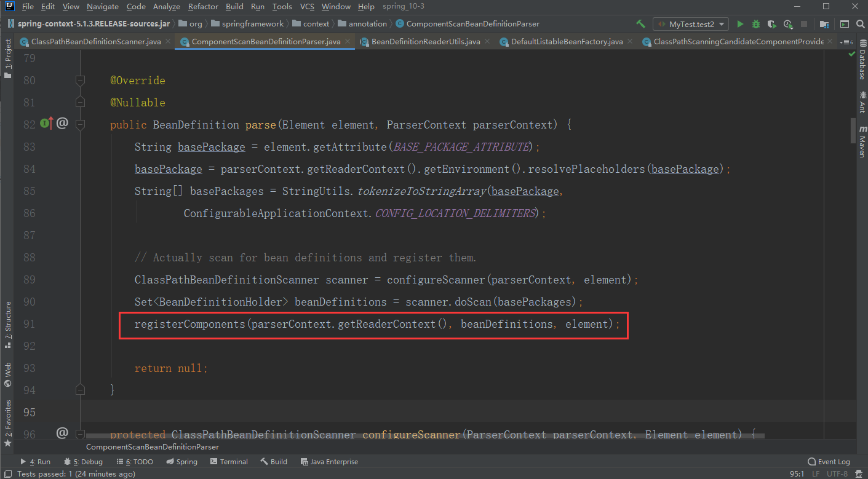This screenshot has width=868, height=479.
Task: Open the 4: Run tool window
Action: [35, 462]
